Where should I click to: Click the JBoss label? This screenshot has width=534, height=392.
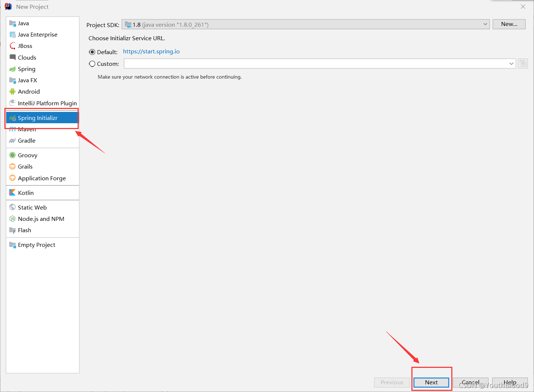(25, 46)
